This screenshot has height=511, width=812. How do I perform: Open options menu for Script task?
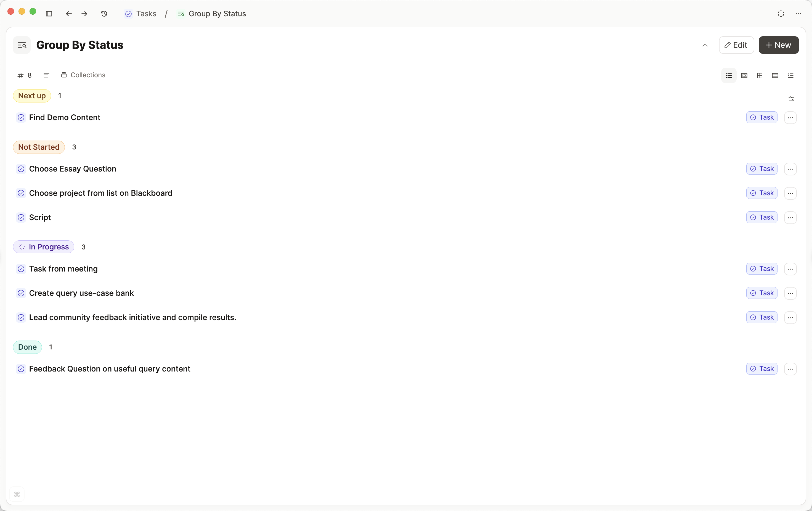coord(790,218)
